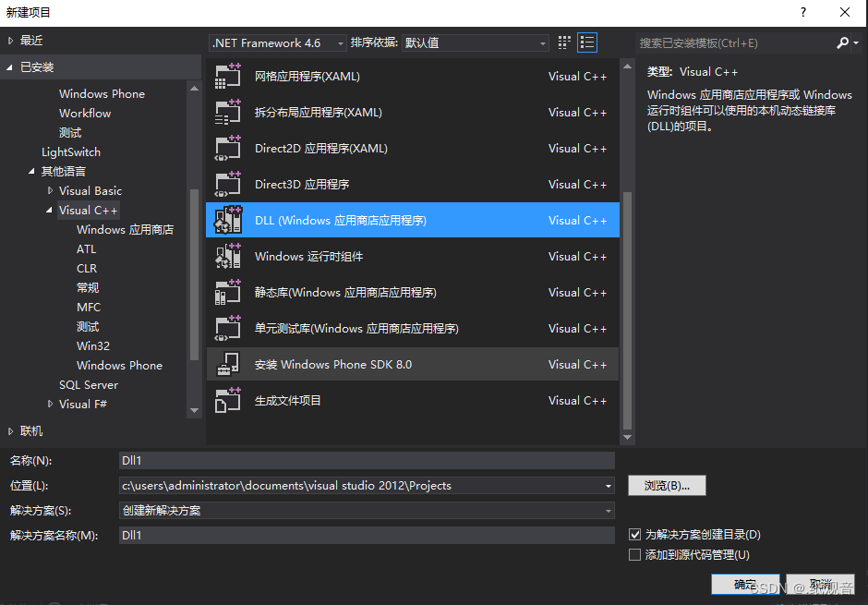Select the Windows 运行时组件 template icon
Screen dimensions: 868x605
[227, 256]
